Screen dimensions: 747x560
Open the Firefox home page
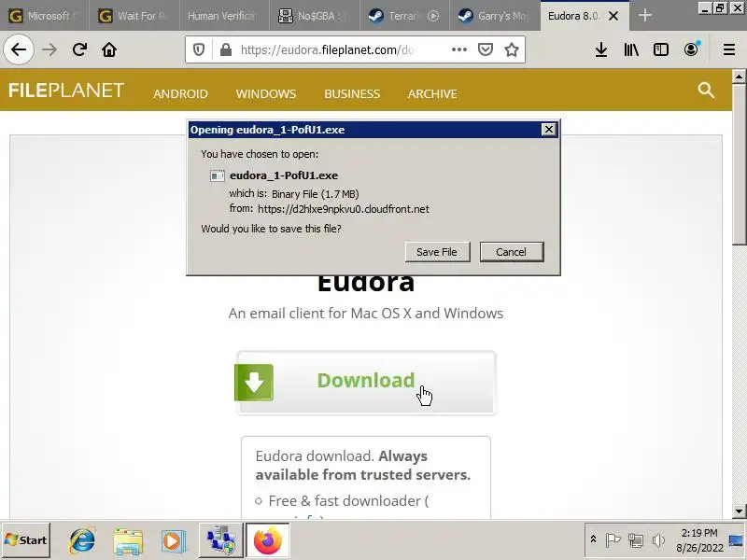point(109,49)
